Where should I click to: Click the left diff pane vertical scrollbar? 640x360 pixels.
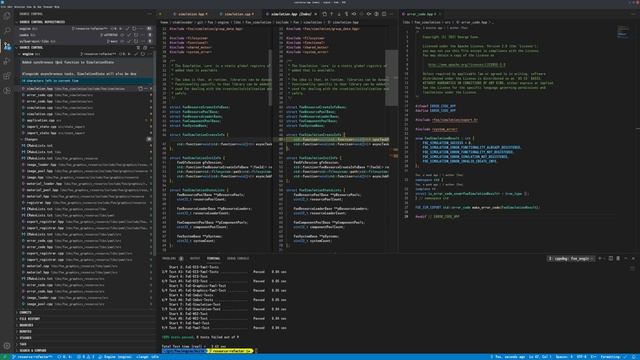(270, 78)
